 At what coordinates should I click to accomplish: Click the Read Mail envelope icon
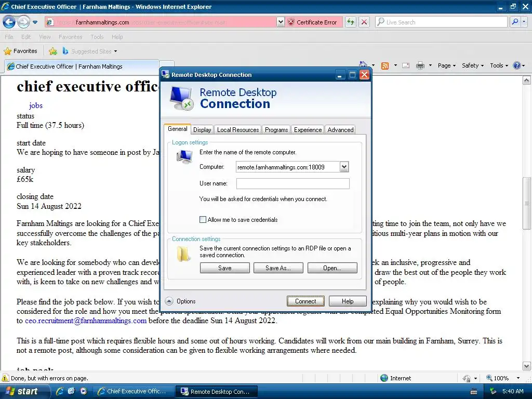(406, 65)
